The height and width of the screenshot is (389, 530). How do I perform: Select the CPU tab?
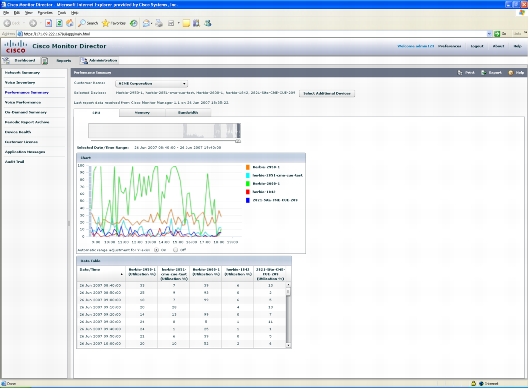point(96,113)
